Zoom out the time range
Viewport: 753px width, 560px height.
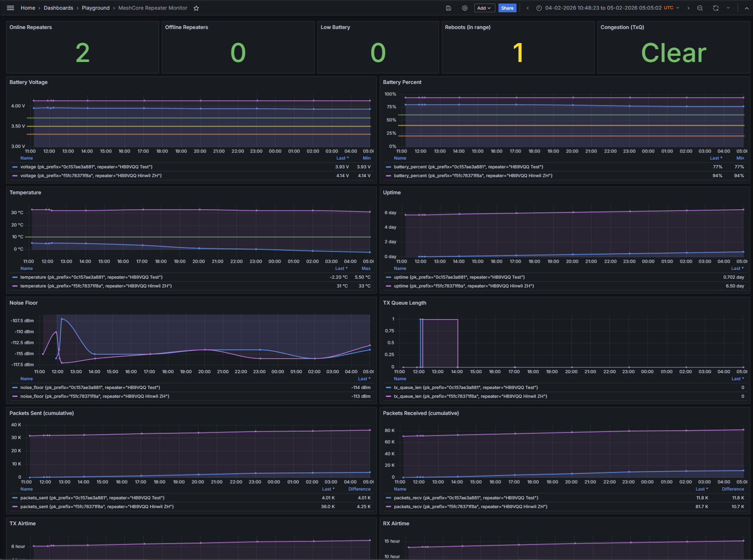[700, 8]
